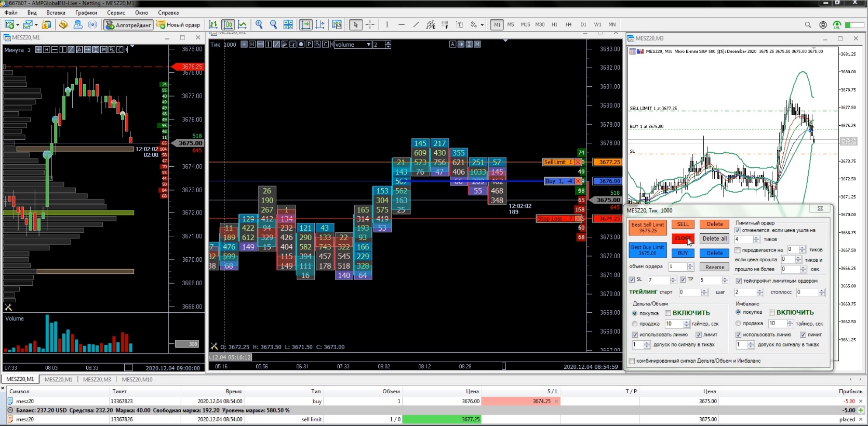Viewport: 868px width, 426px height.
Task: Toggle auto scroll chart icon
Action: click(305, 24)
